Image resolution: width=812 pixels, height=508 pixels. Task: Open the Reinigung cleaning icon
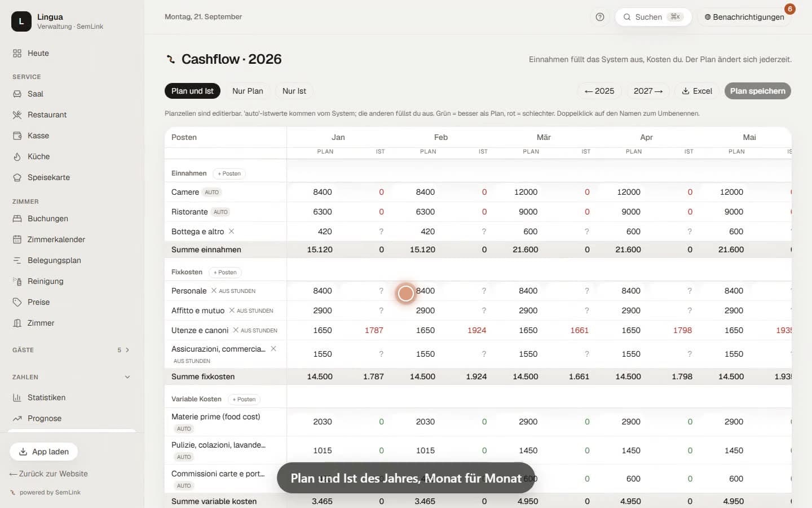(17, 281)
